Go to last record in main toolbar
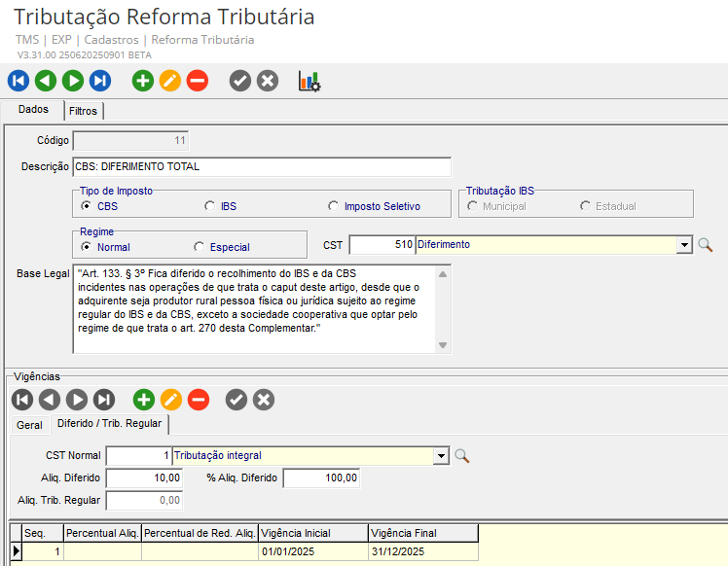This screenshot has height=566, width=728. click(x=100, y=81)
